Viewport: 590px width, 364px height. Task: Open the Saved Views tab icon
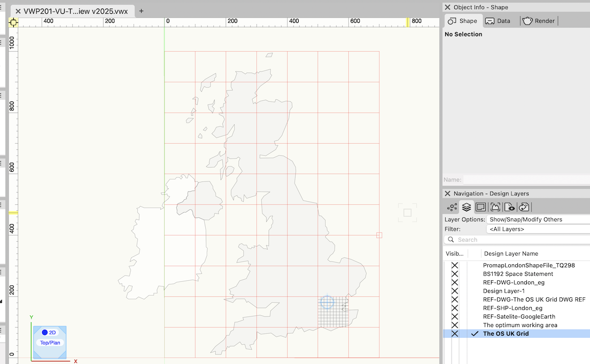coord(509,207)
